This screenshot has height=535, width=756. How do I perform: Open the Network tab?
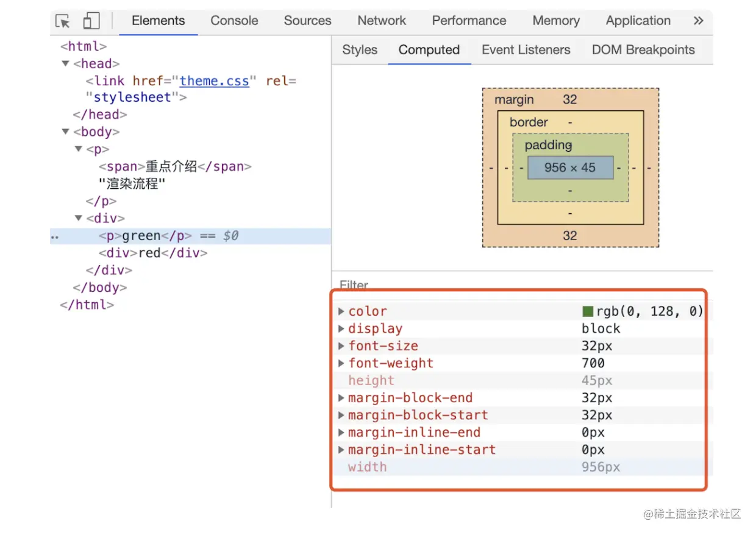[x=382, y=21]
